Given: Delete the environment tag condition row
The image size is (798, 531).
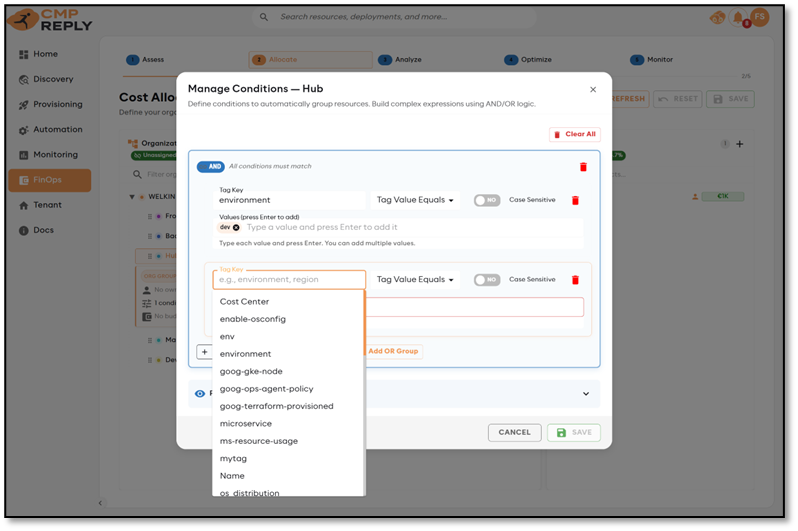Looking at the screenshot, I should click(575, 200).
